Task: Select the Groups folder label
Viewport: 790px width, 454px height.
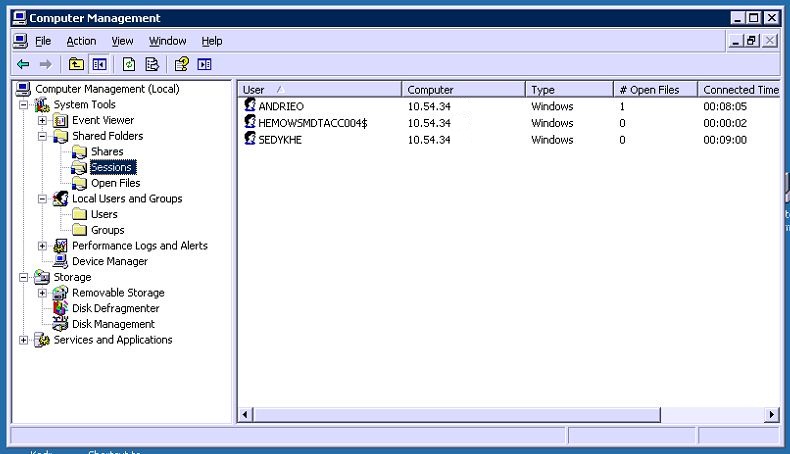Action: point(108,230)
